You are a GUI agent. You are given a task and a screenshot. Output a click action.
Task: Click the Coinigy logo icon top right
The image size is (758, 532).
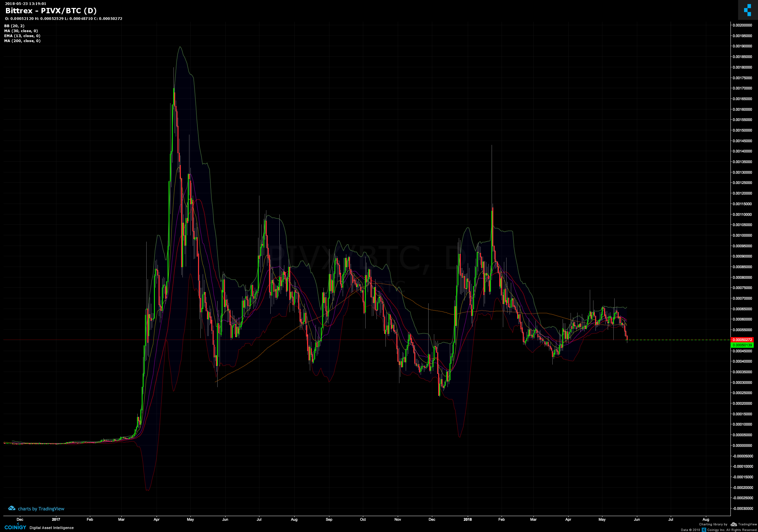tap(748, 10)
